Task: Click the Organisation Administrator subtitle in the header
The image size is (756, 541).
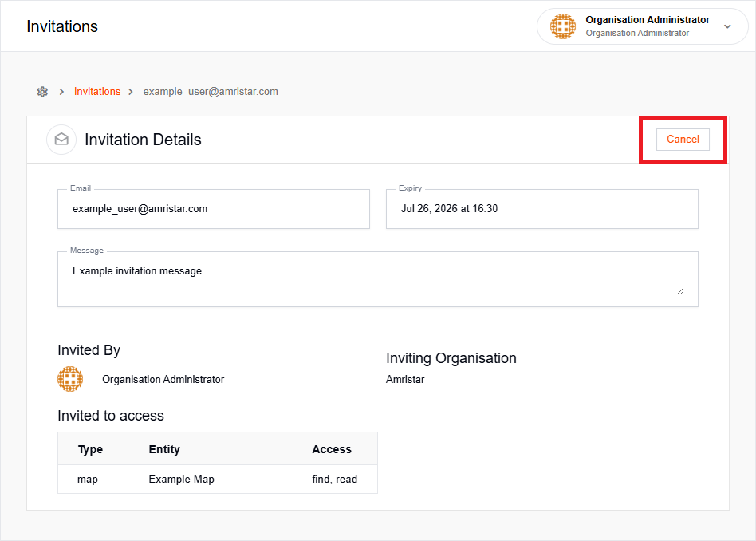Action: [637, 33]
